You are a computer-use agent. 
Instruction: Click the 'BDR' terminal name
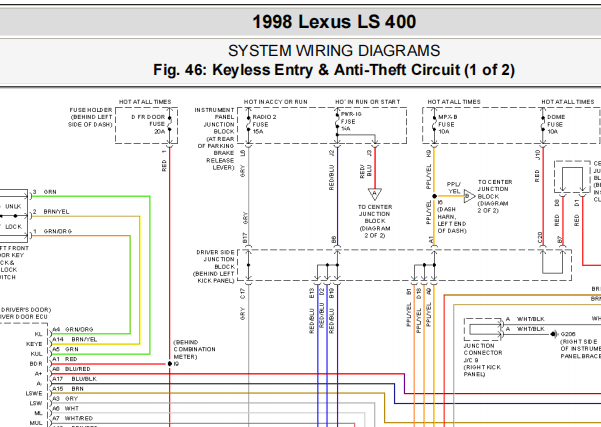pos(36,364)
